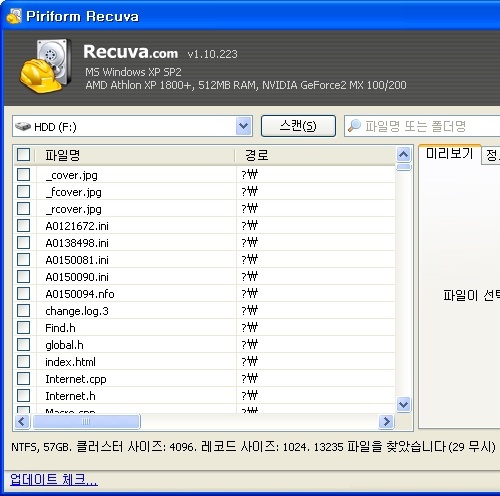The image size is (500, 496).
Task: Click the horizontal scrollbar thumb
Action: coord(86,422)
